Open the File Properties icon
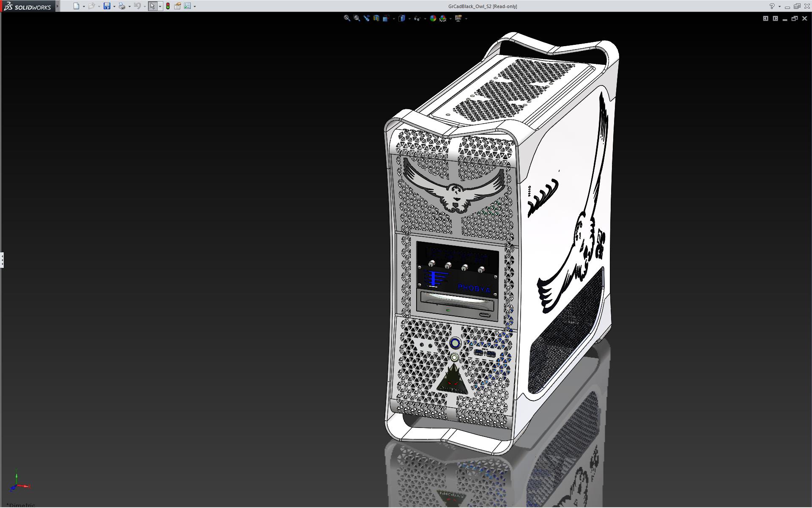The width and height of the screenshot is (812, 508). (x=178, y=6)
